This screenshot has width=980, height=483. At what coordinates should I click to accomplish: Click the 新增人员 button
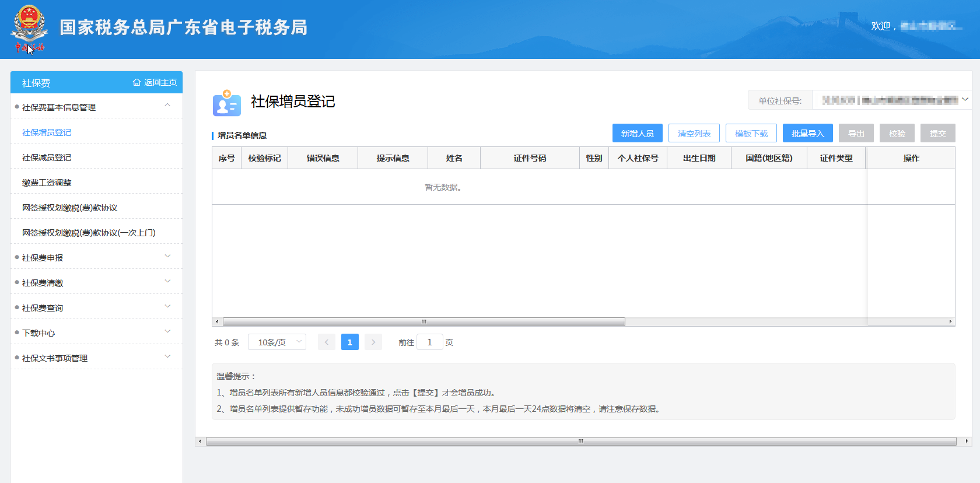[x=637, y=134]
